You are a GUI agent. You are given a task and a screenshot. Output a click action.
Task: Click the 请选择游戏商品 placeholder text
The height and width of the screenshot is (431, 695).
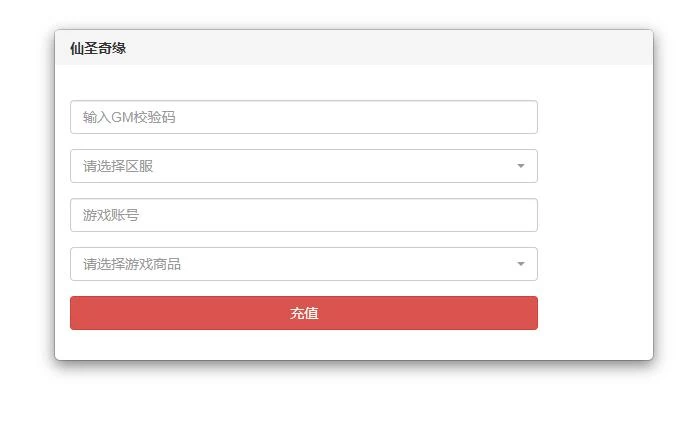point(132,264)
